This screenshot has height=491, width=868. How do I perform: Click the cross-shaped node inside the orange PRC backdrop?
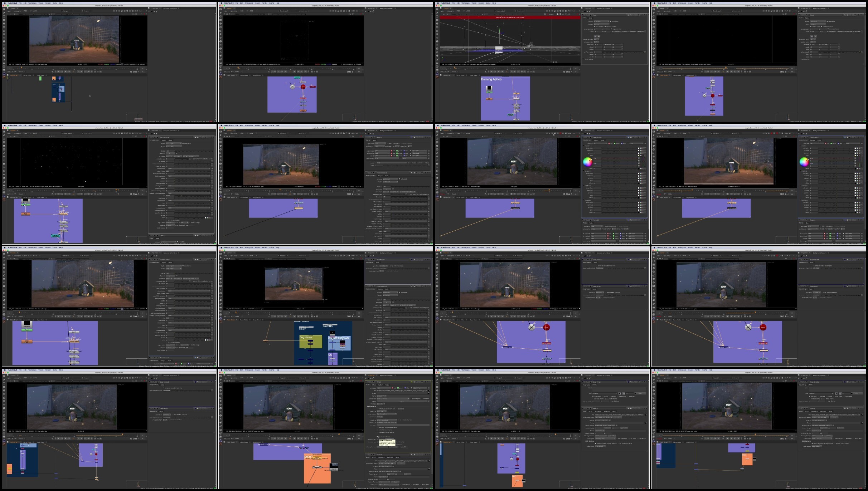pyautogui.click(x=317, y=467)
